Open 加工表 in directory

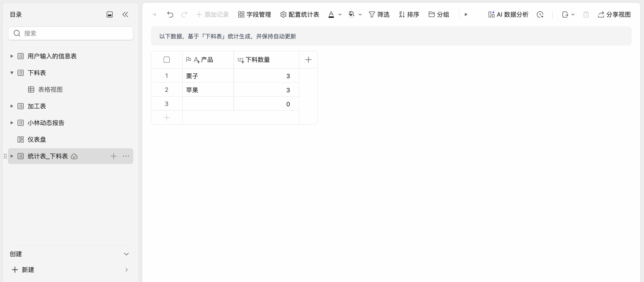[x=37, y=106]
